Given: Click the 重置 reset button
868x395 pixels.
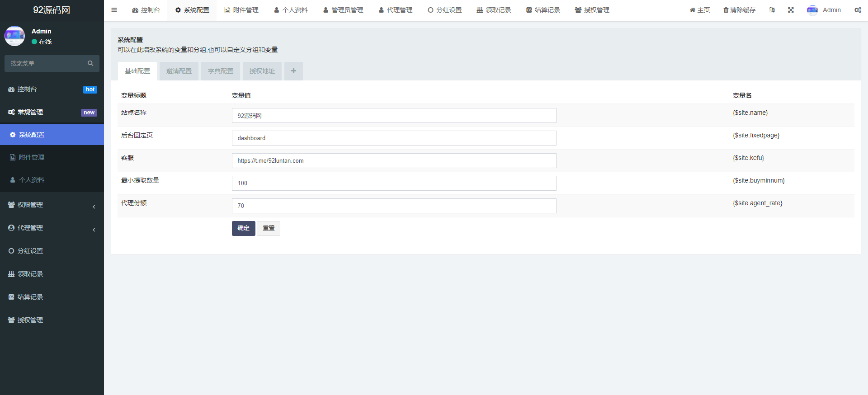Looking at the screenshot, I should [269, 228].
